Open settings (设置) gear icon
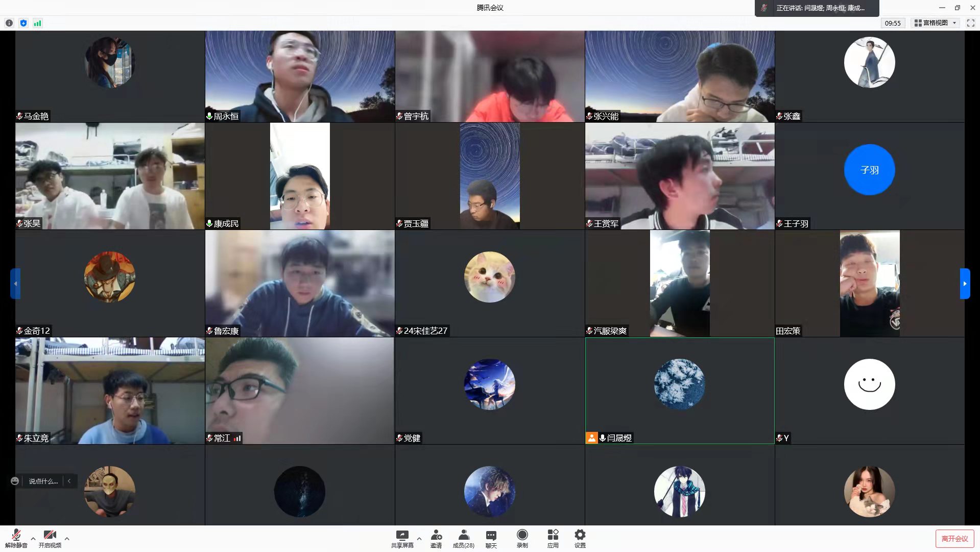Viewport: 980px width, 552px height. 580,538
